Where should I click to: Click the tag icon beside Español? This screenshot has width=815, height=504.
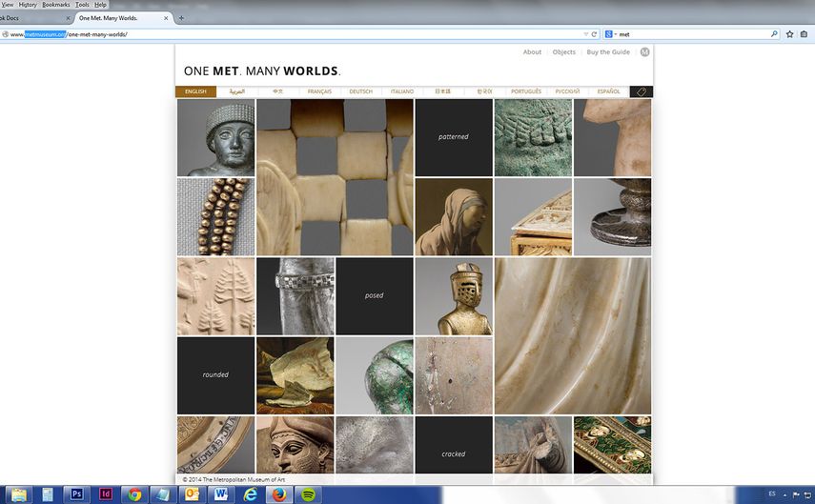pyautogui.click(x=641, y=91)
